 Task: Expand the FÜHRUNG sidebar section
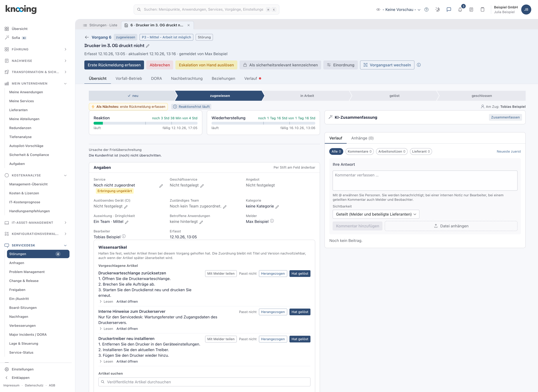(x=36, y=49)
